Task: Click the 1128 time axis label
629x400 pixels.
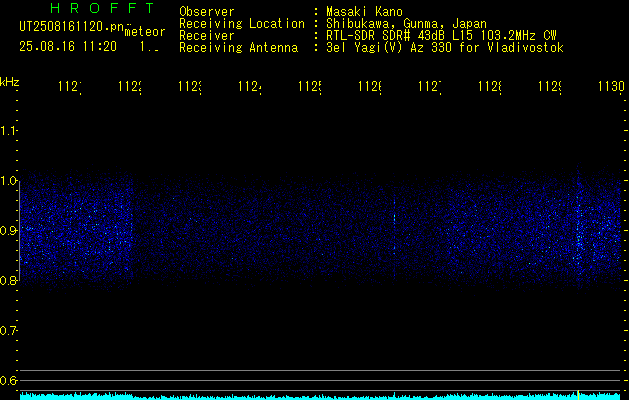Action: point(489,87)
